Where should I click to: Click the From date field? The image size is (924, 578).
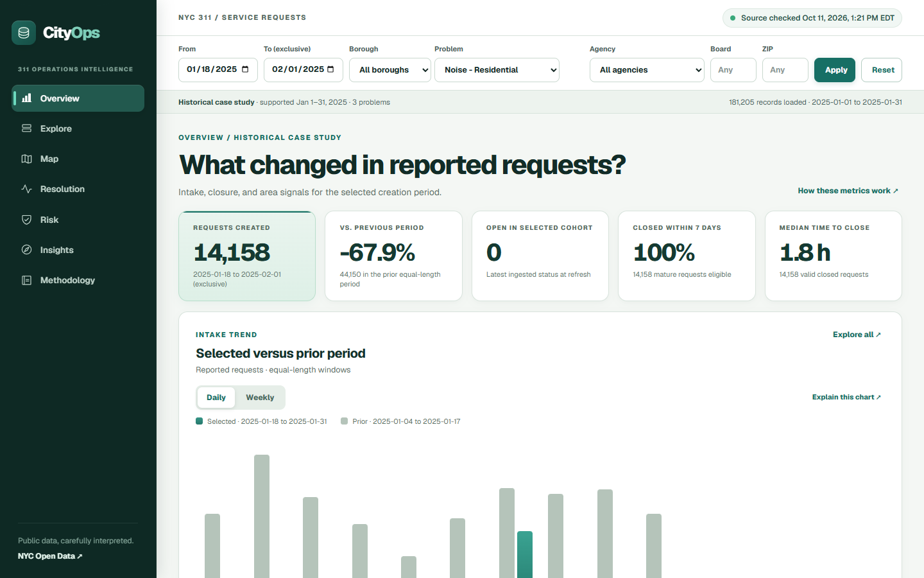218,70
